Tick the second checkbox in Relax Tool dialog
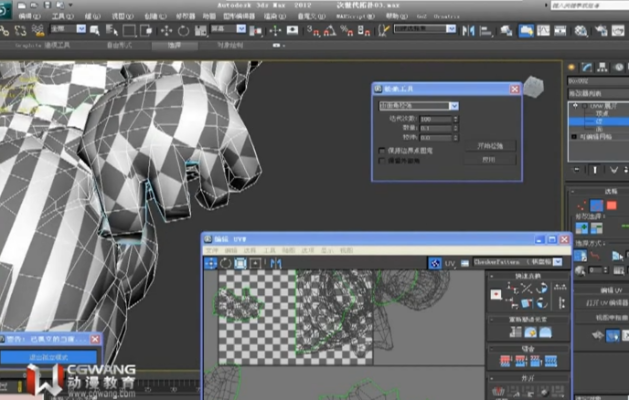629x400 pixels. (381, 160)
